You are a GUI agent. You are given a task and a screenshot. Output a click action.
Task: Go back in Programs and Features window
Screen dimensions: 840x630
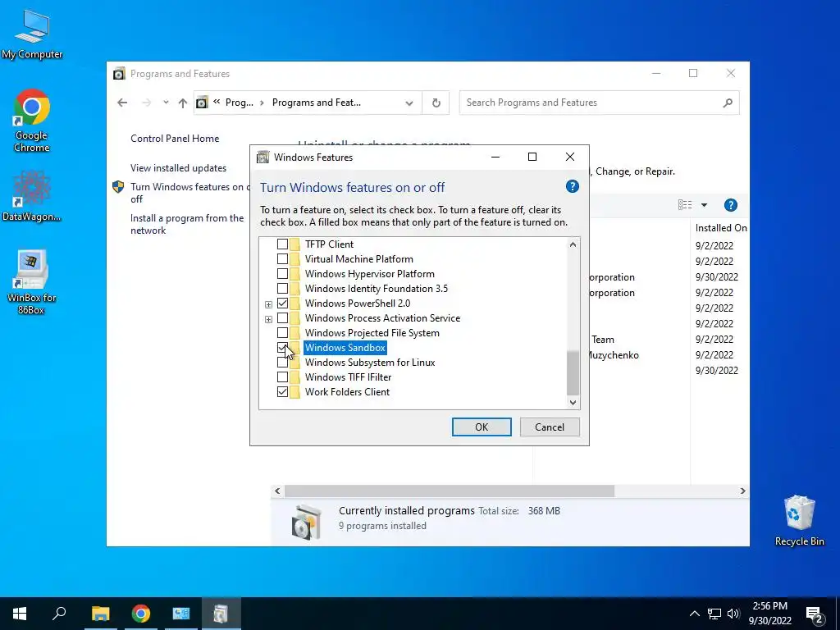pos(122,103)
